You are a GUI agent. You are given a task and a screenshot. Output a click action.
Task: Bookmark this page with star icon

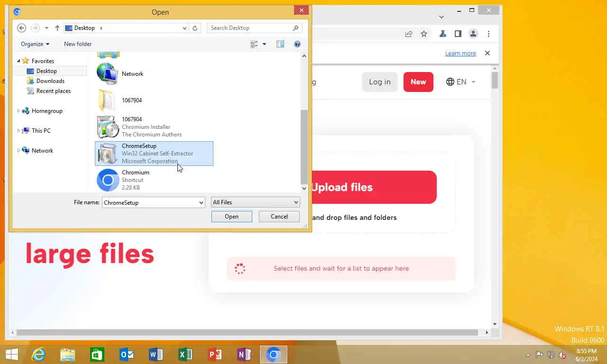tap(424, 34)
